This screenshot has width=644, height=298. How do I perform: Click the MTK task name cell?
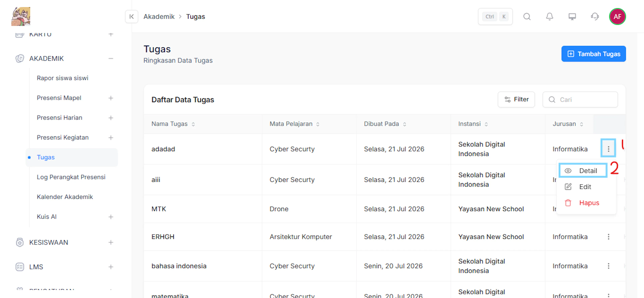click(158, 209)
